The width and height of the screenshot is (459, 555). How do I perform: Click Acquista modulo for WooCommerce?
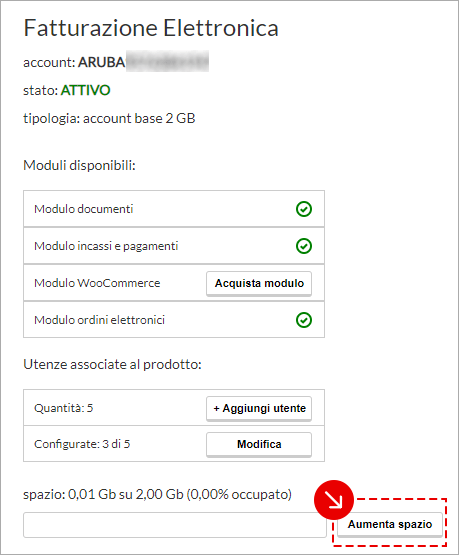[259, 284]
